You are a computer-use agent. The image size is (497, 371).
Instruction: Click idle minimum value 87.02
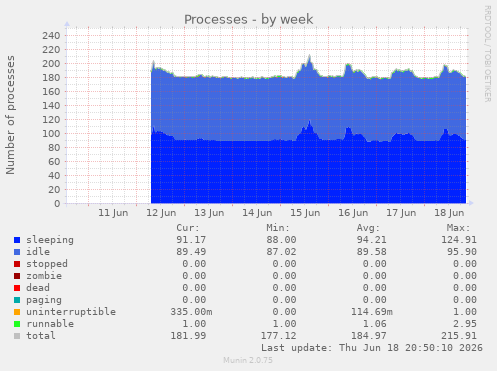(x=281, y=252)
